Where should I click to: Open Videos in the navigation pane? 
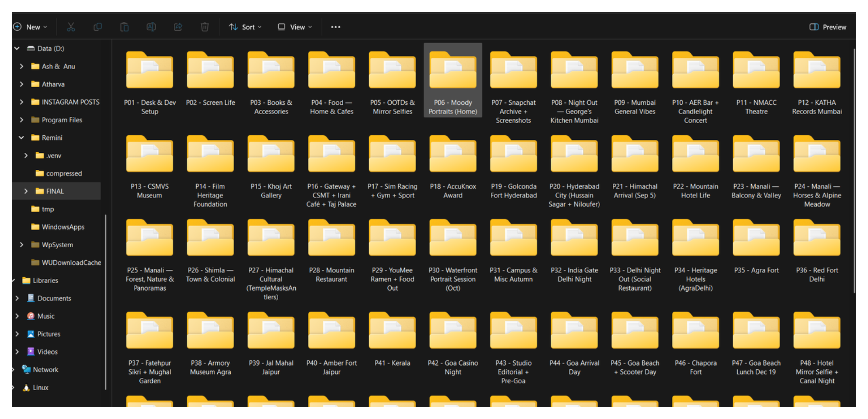pos(42,352)
